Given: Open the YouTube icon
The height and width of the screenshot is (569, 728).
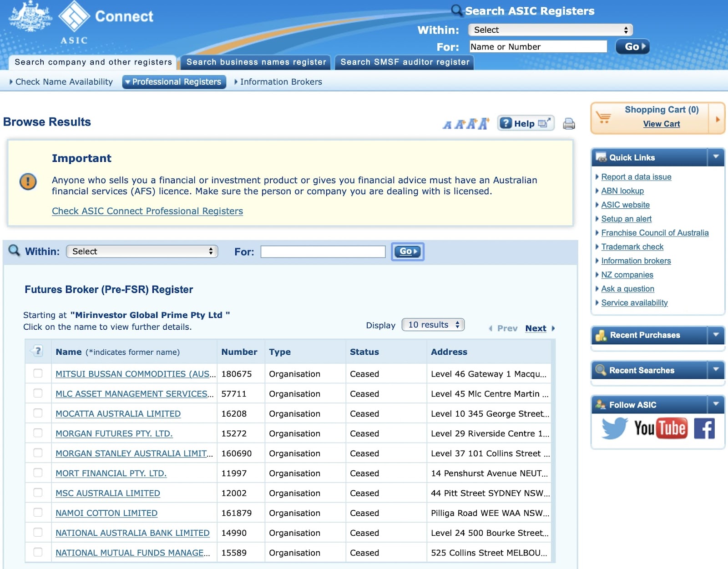Looking at the screenshot, I should point(661,428).
